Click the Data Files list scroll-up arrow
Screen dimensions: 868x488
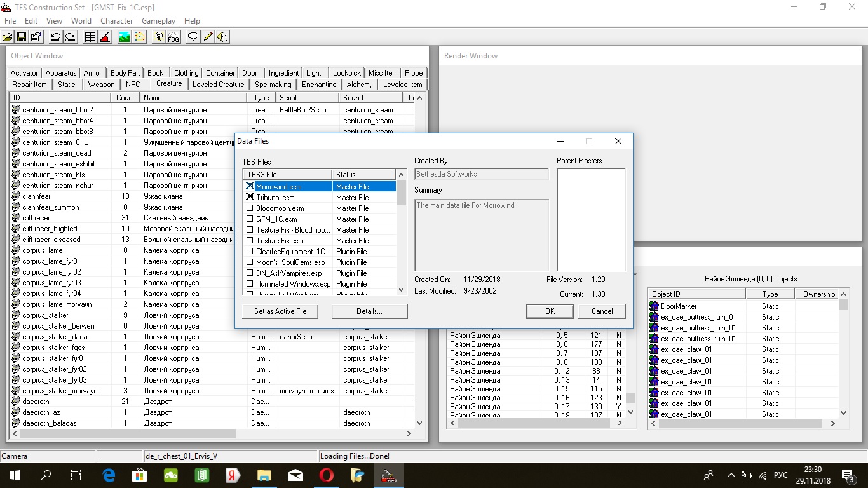(x=401, y=175)
